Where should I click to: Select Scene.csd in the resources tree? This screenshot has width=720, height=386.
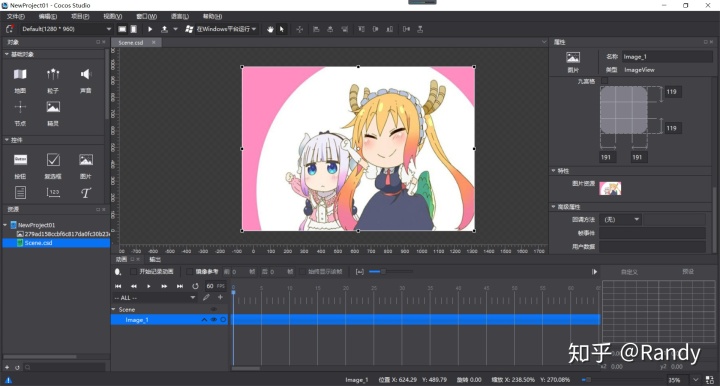click(56, 243)
